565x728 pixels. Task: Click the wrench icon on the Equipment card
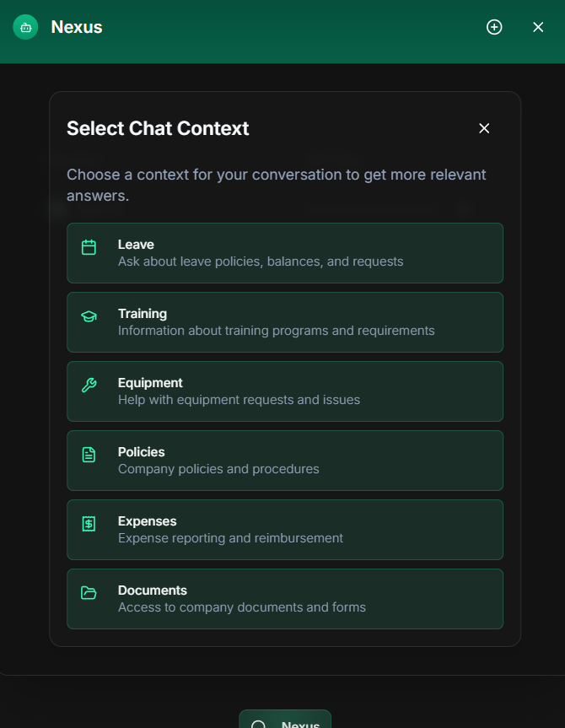tap(89, 386)
